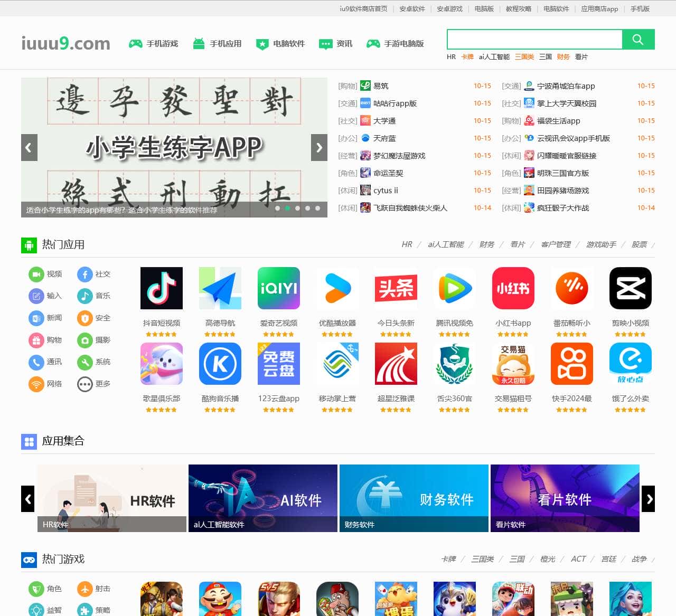Open the 抖音短视频 app icon

(162, 288)
